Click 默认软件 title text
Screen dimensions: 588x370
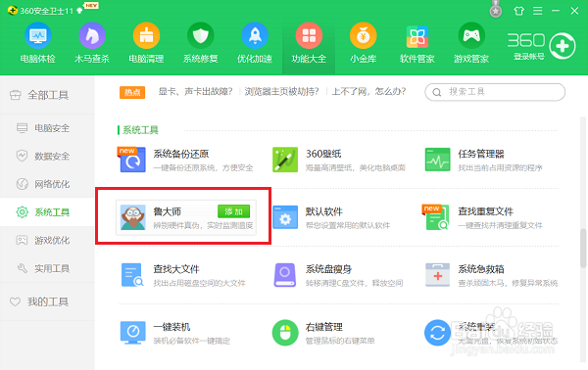tap(324, 211)
